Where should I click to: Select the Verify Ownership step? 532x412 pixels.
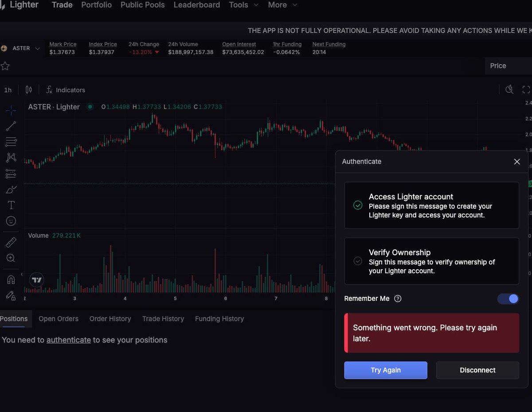pos(431,261)
